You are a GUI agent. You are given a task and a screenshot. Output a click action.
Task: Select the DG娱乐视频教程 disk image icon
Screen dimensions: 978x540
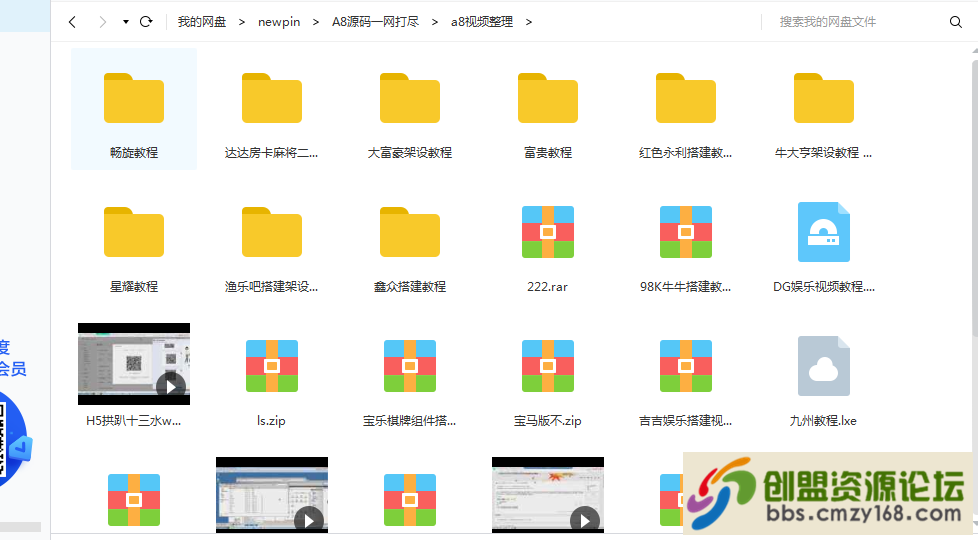click(823, 232)
